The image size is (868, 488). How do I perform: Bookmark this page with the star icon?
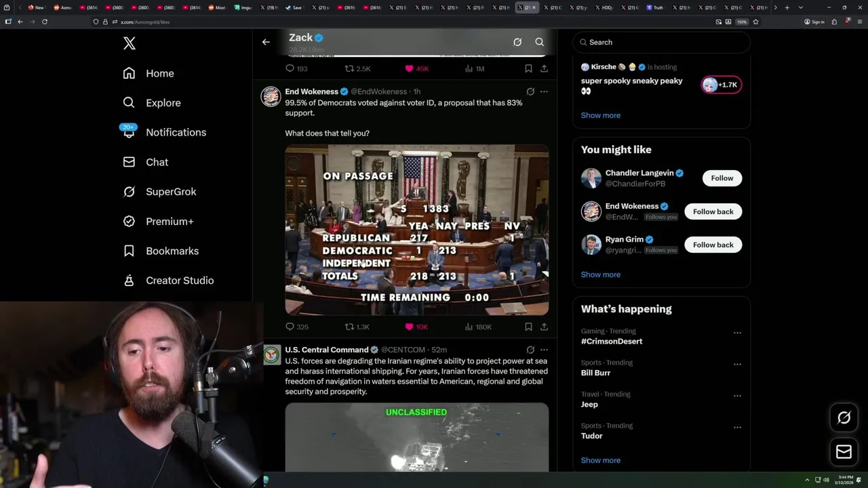755,22
